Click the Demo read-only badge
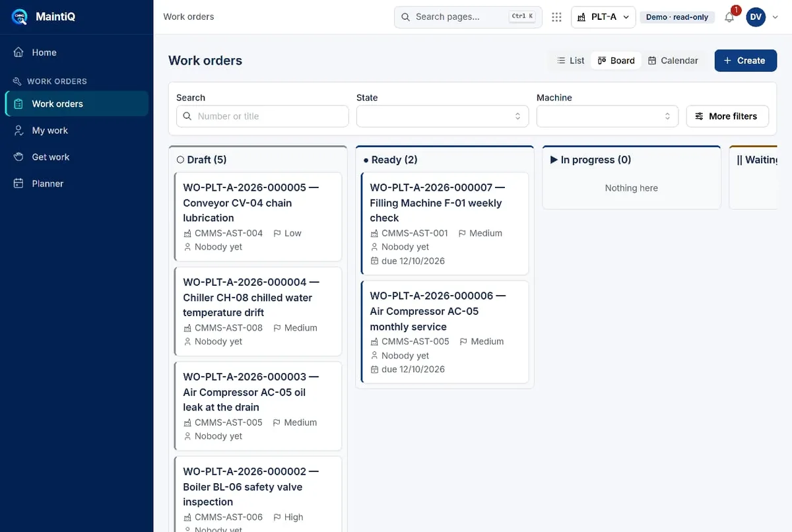 tap(677, 17)
